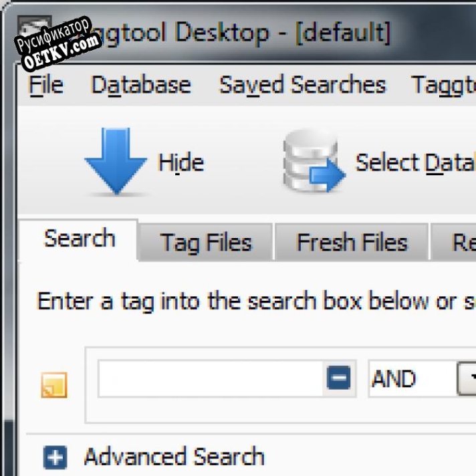Click the Select Database icon
Image resolution: width=476 pixels, height=476 pixels.
click(x=314, y=161)
